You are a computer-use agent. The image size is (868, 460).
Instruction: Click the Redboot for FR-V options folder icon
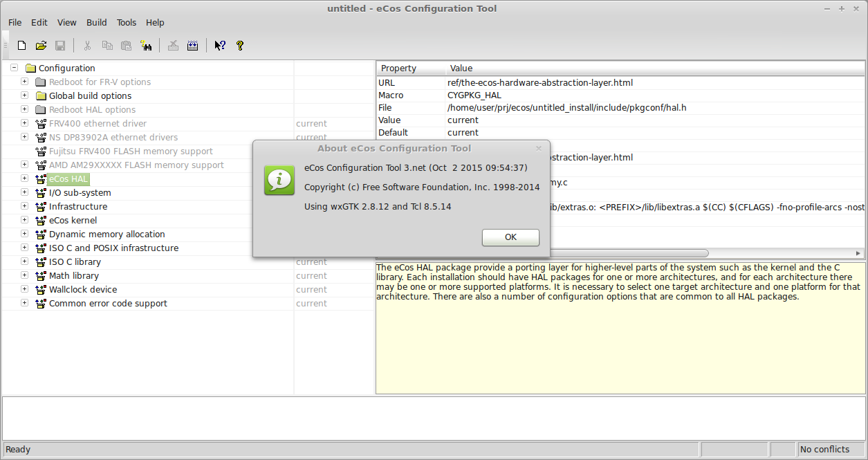click(x=41, y=82)
